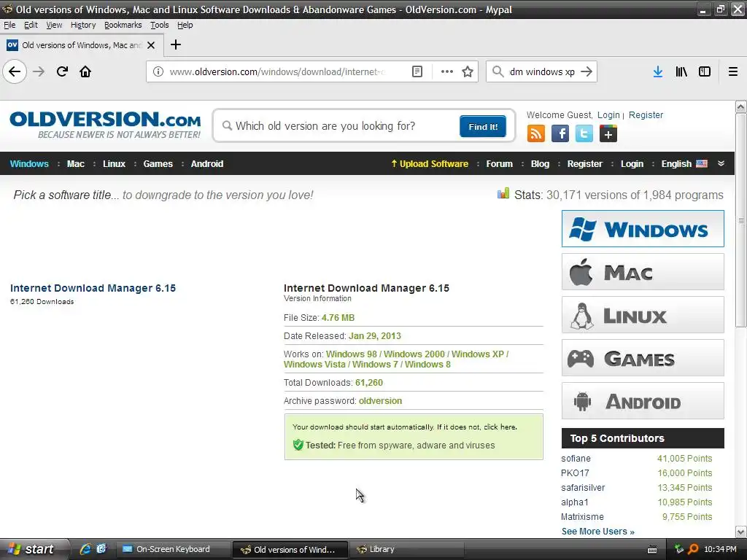This screenshot has height=560, width=747.
Task: Open the Blog link
Action: [540, 164]
